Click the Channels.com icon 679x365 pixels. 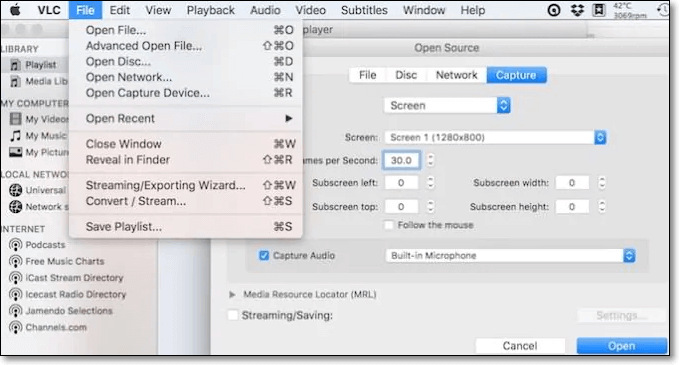click(16, 327)
